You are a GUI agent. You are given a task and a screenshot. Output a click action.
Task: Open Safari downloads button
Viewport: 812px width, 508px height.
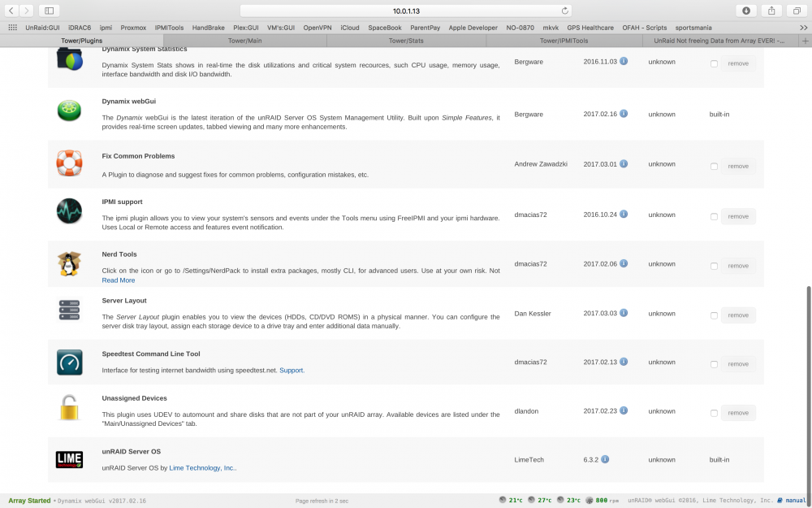coord(746,11)
